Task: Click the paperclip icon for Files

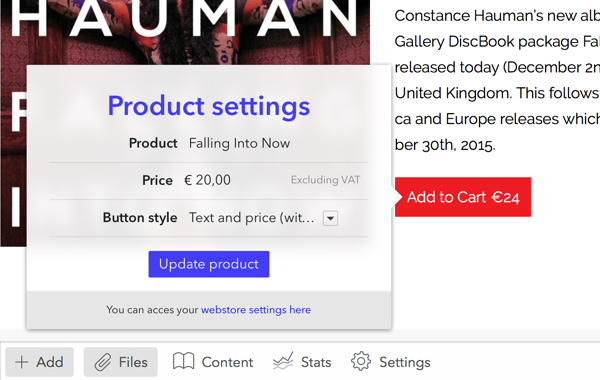Action: pyautogui.click(x=103, y=362)
